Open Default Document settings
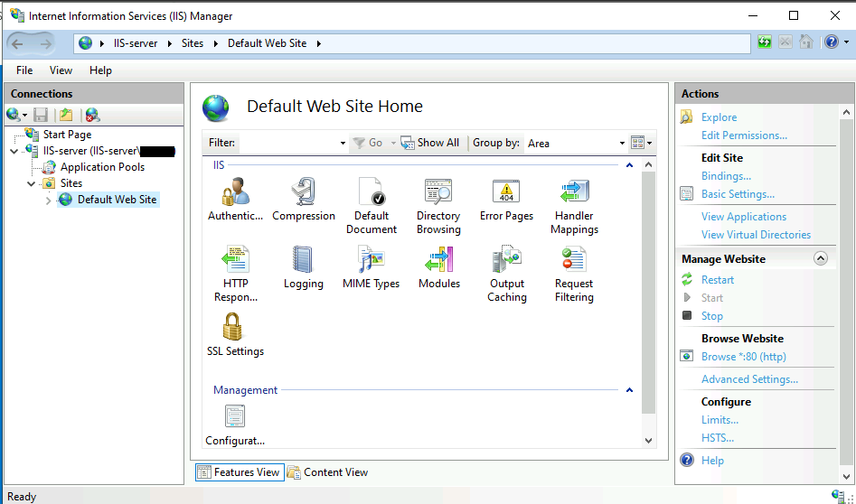Image resolution: width=856 pixels, height=504 pixels. (371, 192)
